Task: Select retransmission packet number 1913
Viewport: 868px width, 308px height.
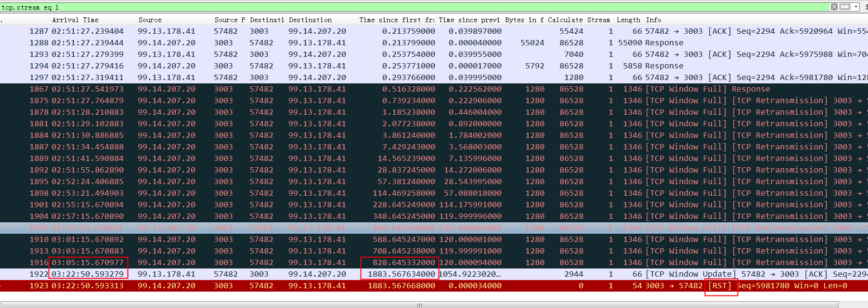Action: (434, 251)
